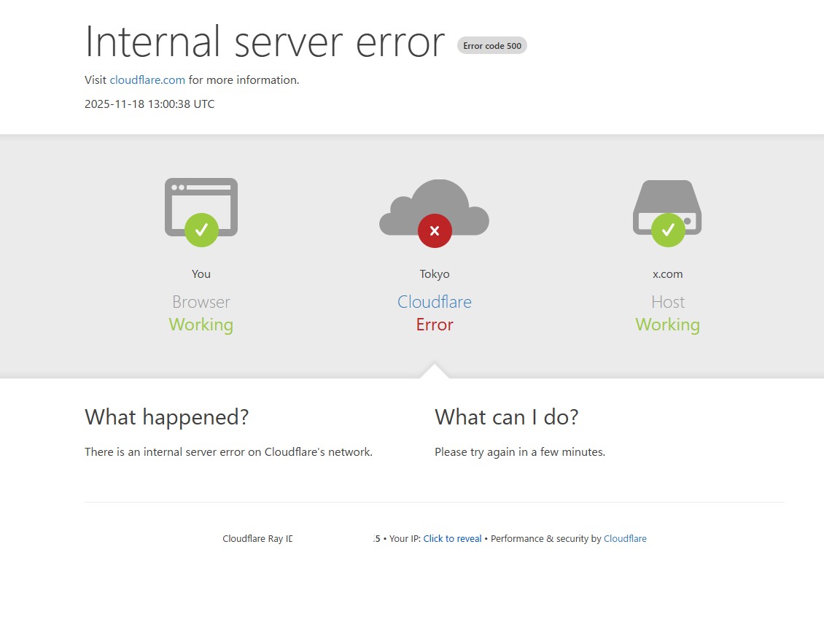Click the green checkmark on host icon
Screen dimensions: 824x644
click(x=668, y=230)
